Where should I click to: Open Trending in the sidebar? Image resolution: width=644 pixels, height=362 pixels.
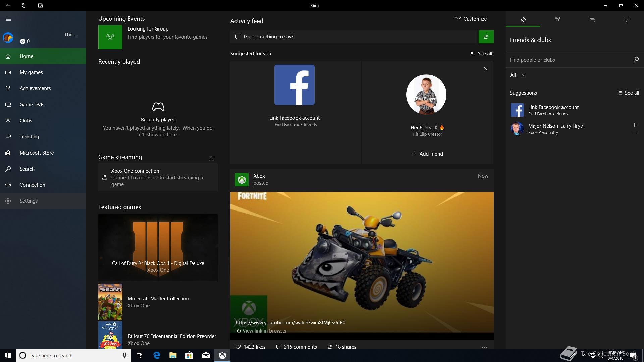[43, 137]
